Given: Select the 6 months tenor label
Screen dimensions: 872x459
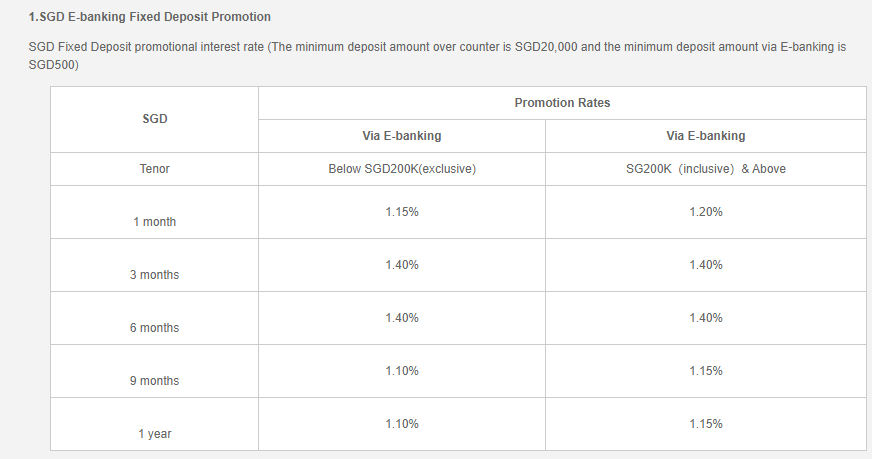Looking at the screenshot, I should click(x=155, y=328).
